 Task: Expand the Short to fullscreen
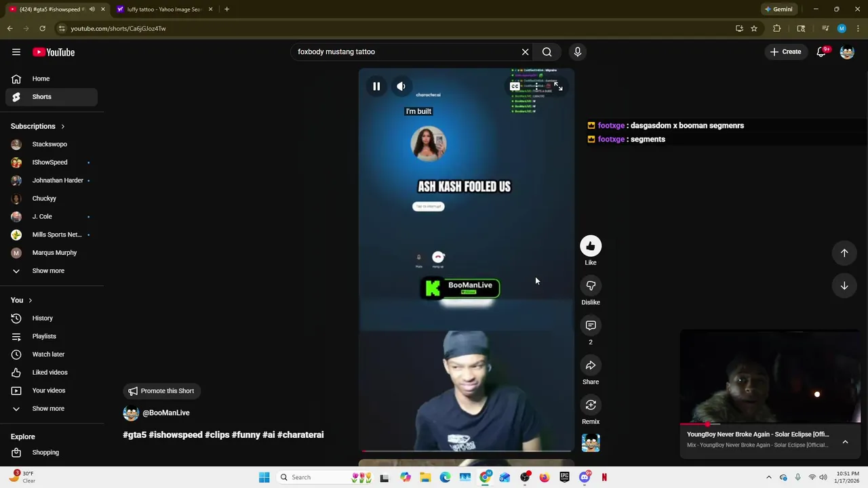click(558, 87)
